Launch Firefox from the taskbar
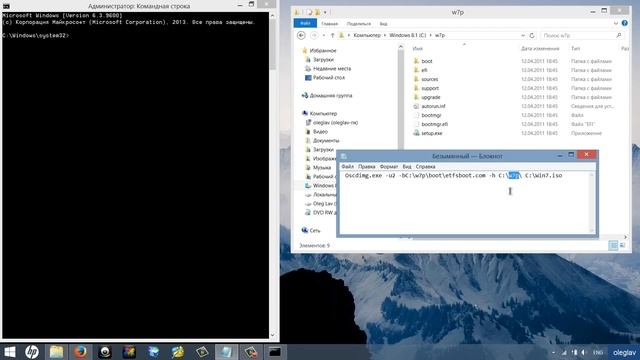640x360 pixels. pos(80,352)
